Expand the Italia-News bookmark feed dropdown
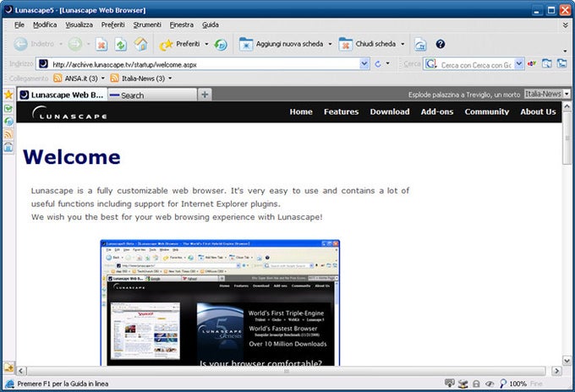 point(170,78)
